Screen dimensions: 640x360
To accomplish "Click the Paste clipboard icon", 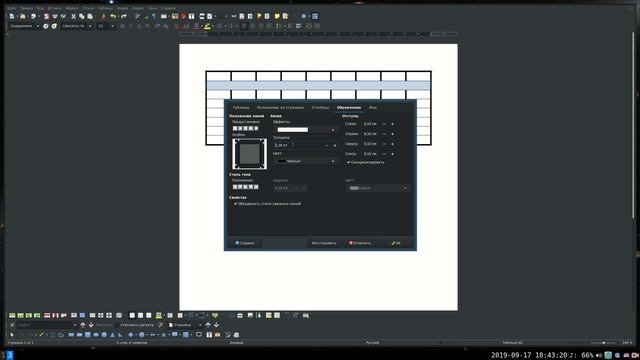I will tap(90, 16).
